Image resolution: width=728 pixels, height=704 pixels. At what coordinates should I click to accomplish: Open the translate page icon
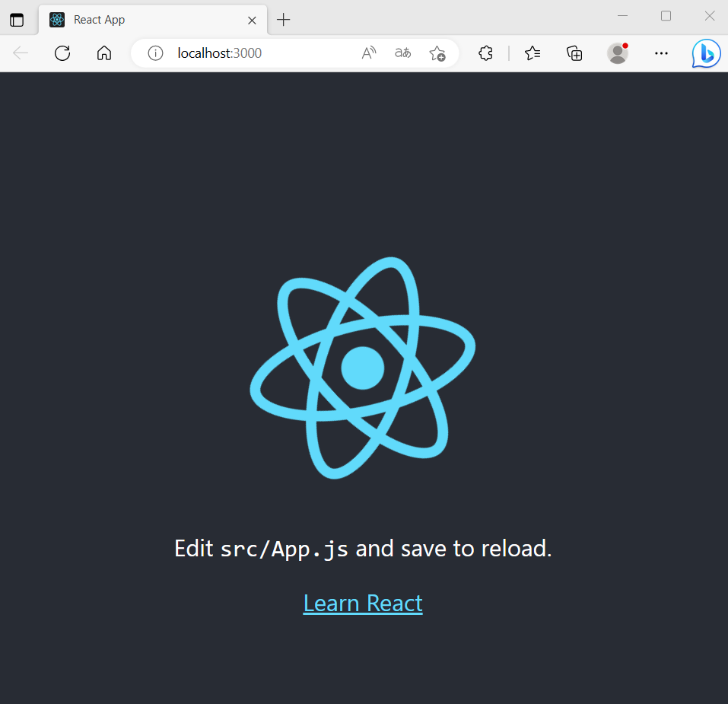pos(402,53)
